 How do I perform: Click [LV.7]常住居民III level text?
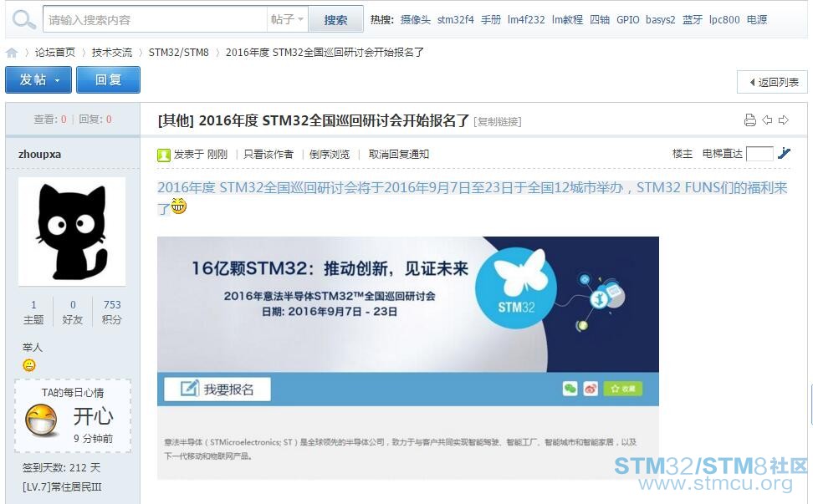[x=62, y=487]
